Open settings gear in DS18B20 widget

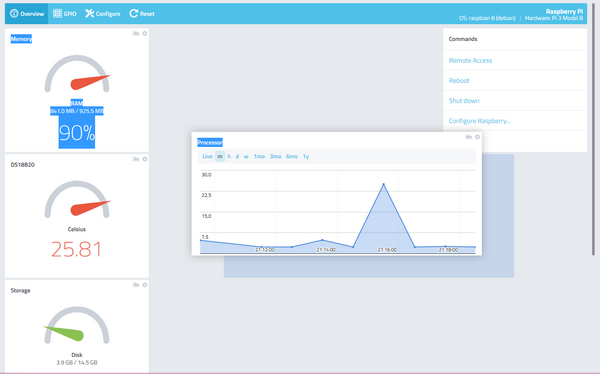[x=145, y=159]
